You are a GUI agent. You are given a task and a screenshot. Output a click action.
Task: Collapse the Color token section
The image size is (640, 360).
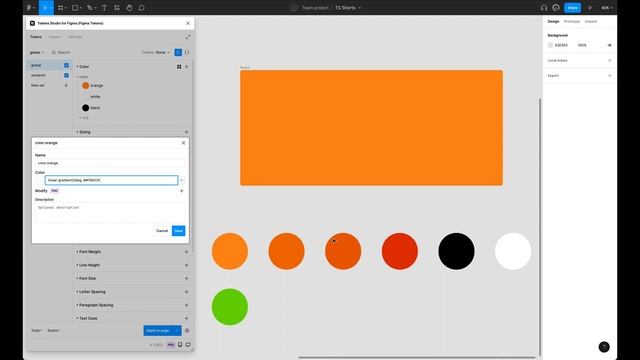tap(82, 67)
